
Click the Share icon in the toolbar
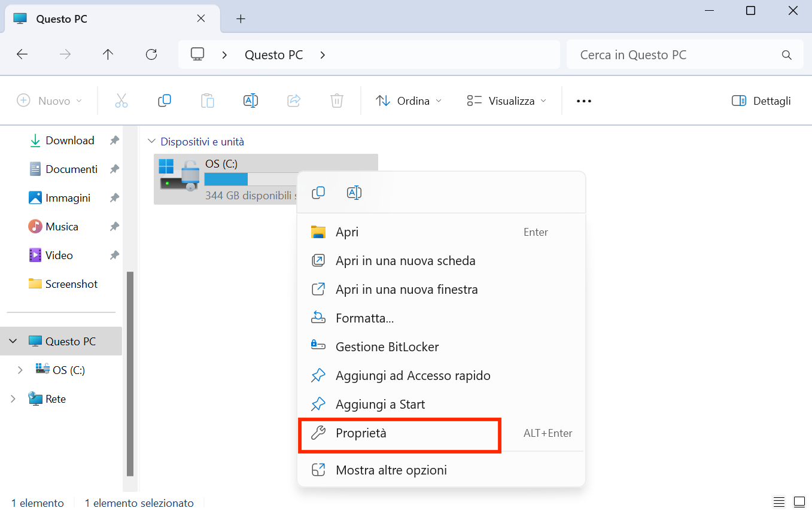point(294,101)
